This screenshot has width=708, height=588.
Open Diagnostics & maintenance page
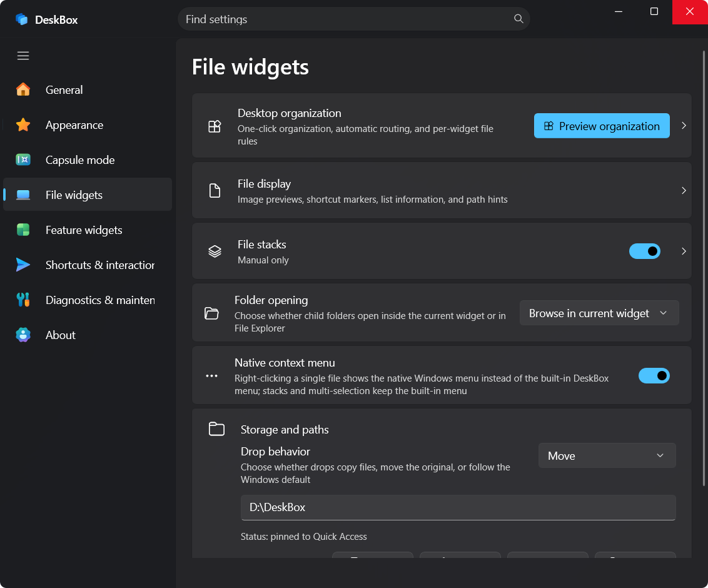click(88, 300)
